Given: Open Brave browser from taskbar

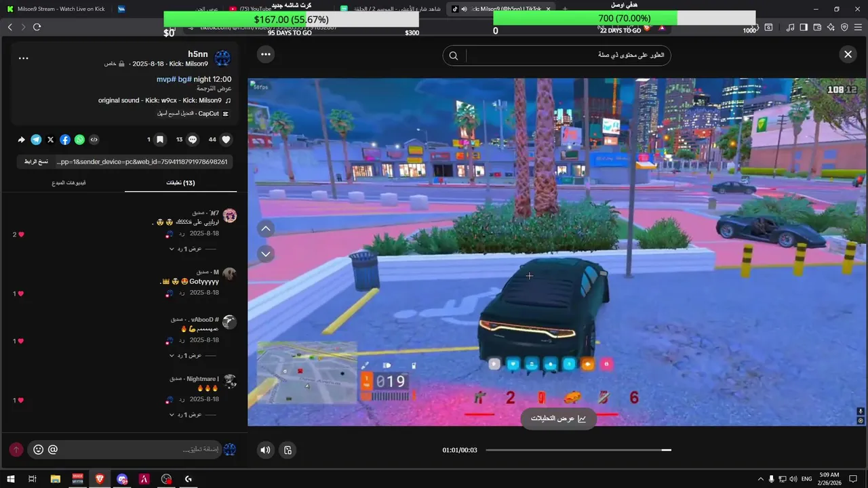Looking at the screenshot, I should click(100, 479).
